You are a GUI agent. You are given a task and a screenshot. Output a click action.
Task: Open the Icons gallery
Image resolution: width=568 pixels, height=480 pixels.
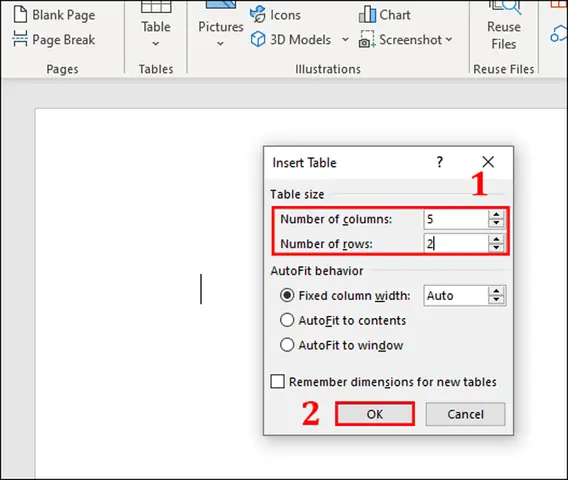coord(275,15)
